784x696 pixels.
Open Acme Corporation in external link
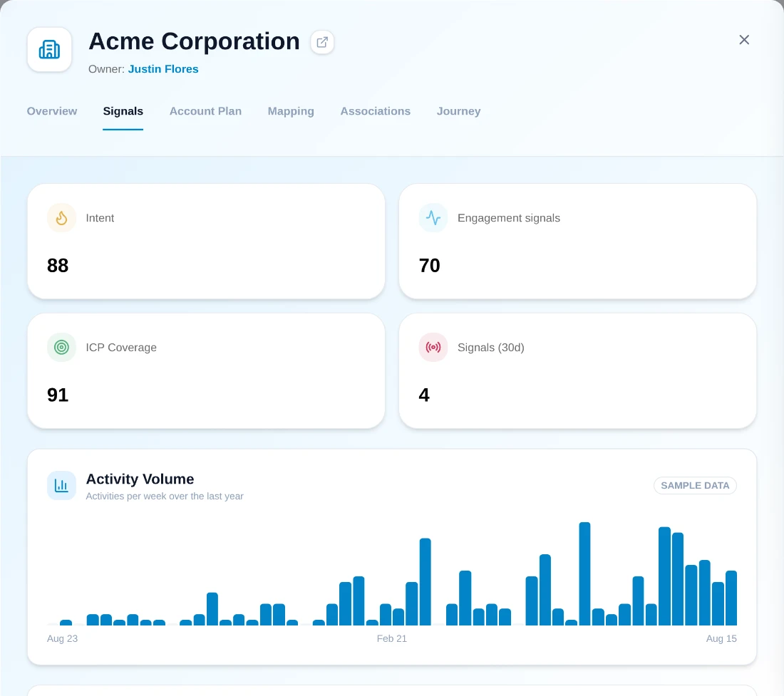pos(322,42)
